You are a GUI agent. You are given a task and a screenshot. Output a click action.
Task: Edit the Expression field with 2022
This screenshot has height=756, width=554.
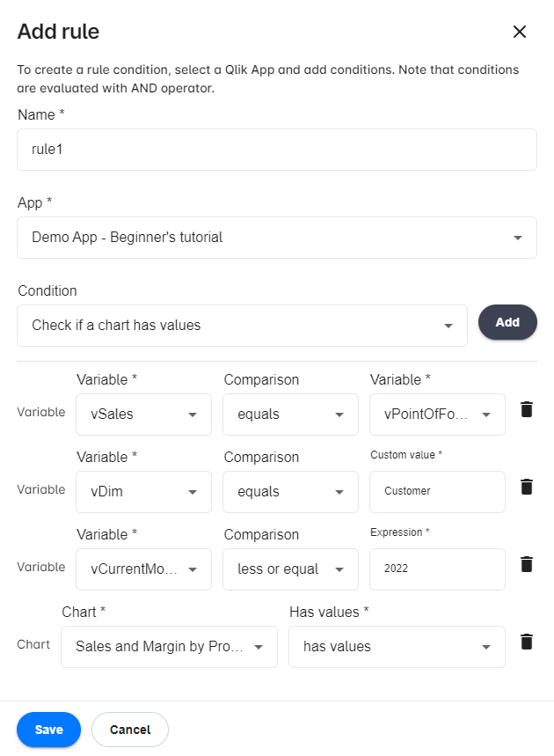[437, 569]
